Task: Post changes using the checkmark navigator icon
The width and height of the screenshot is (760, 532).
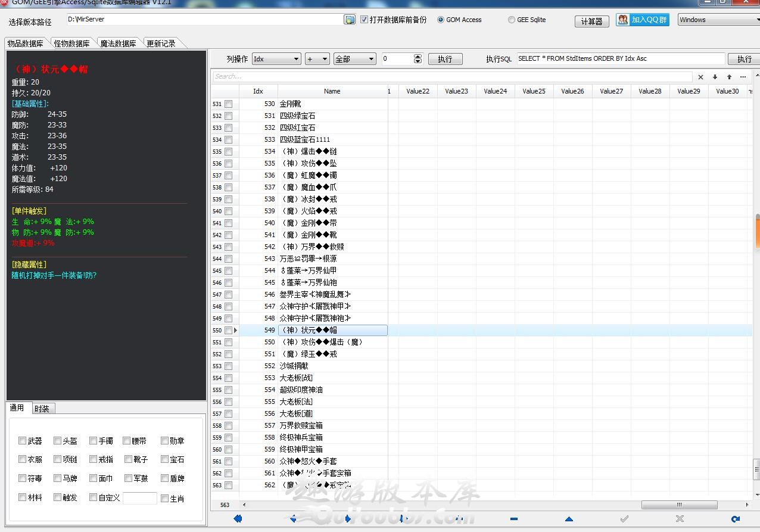Action: coord(624,519)
